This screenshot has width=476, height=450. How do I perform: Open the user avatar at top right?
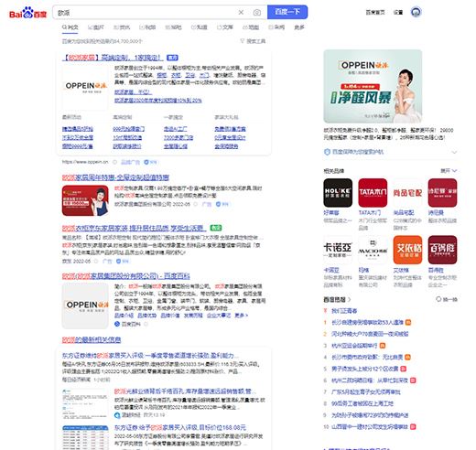pos(416,12)
